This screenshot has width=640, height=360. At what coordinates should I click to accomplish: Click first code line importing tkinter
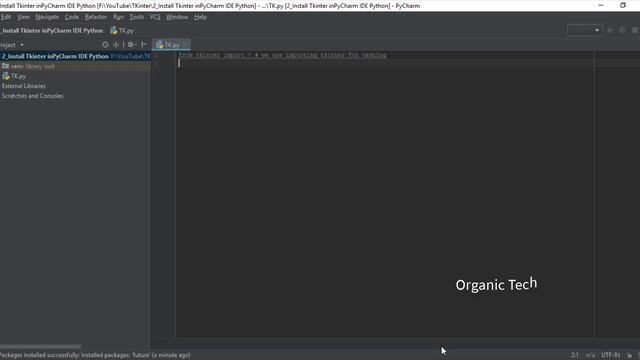[x=282, y=55]
